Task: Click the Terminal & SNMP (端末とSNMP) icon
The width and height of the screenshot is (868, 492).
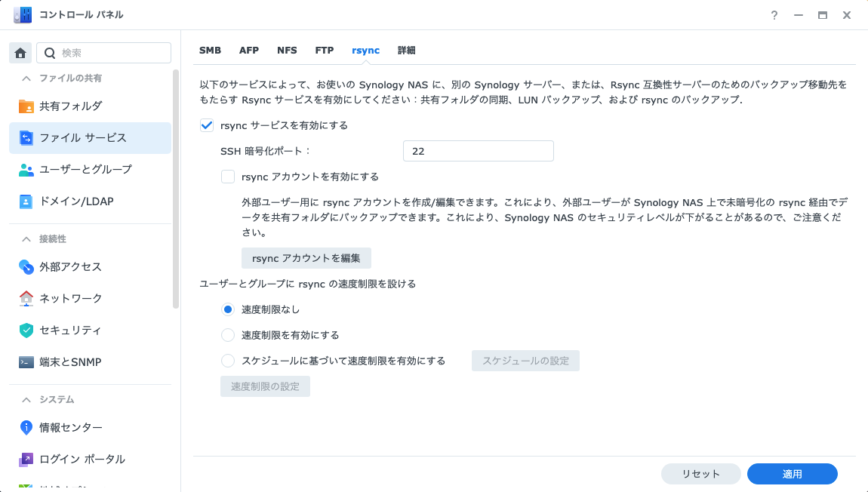Action: (26, 362)
